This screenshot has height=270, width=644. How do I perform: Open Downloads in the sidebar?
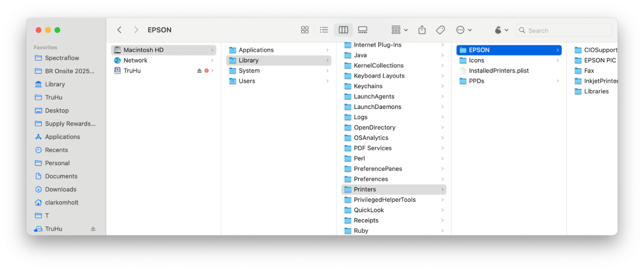point(60,189)
